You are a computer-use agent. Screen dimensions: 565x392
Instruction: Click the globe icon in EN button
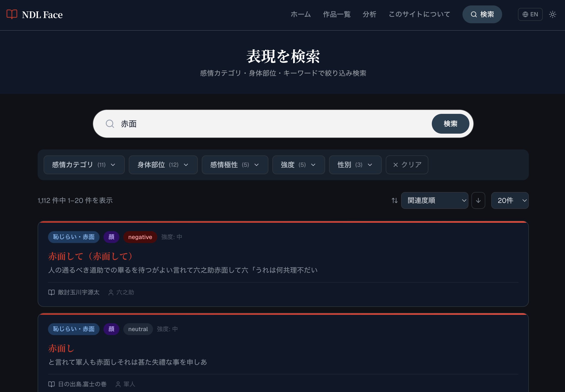525,14
